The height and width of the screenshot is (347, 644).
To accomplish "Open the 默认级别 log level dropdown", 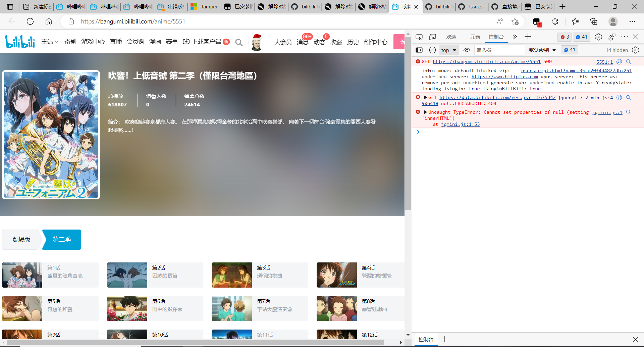I will coord(541,50).
